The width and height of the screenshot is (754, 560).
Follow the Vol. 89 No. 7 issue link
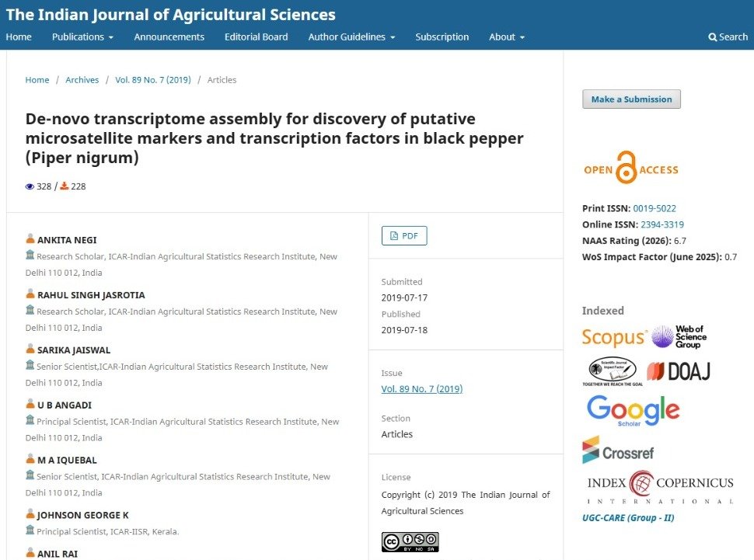pyautogui.click(x=421, y=388)
